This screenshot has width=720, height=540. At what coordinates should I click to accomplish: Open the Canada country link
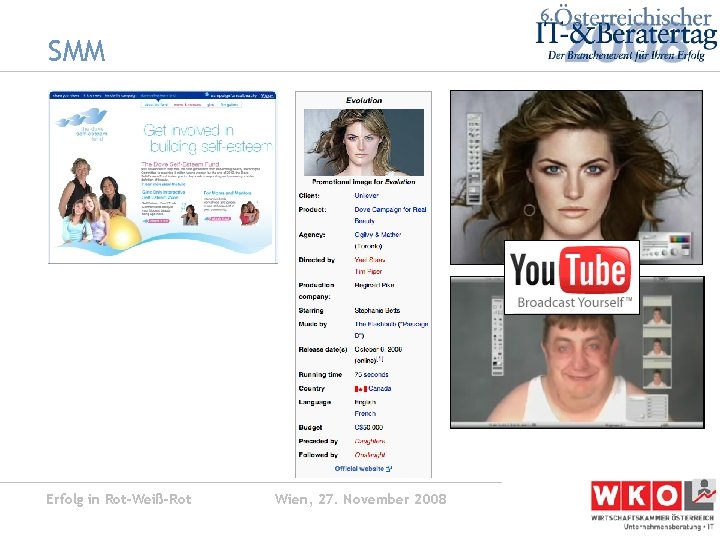pyautogui.click(x=380, y=388)
